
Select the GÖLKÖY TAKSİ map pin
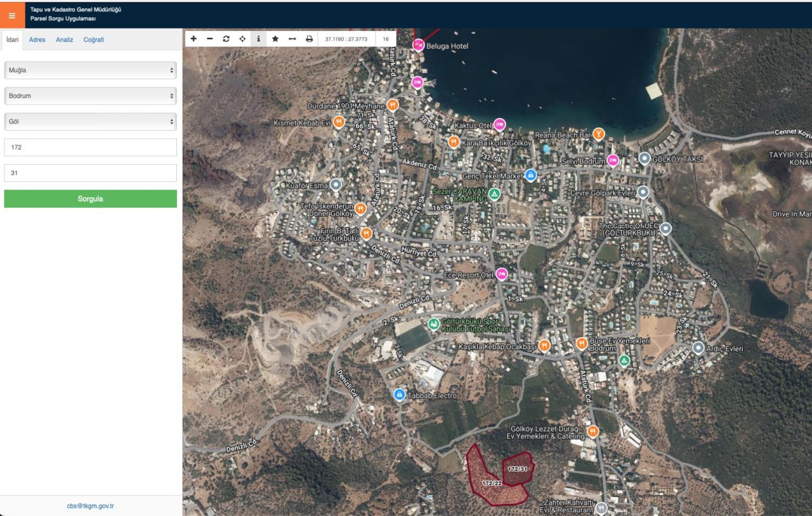pyautogui.click(x=645, y=158)
